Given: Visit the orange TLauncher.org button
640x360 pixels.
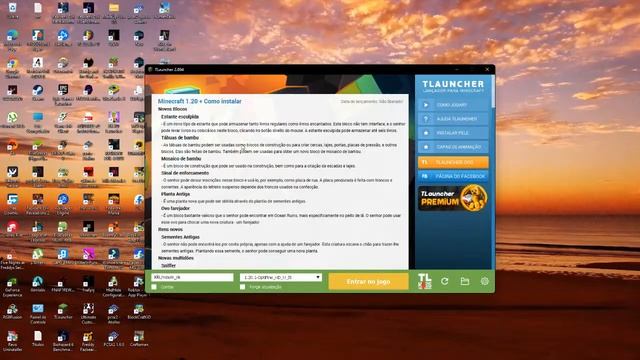Looking at the screenshot, I should pos(453,162).
